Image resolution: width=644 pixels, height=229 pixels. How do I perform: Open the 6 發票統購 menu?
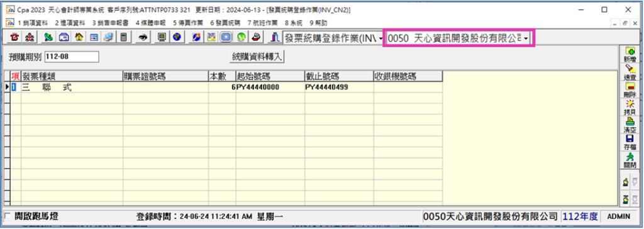click(225, 23)
